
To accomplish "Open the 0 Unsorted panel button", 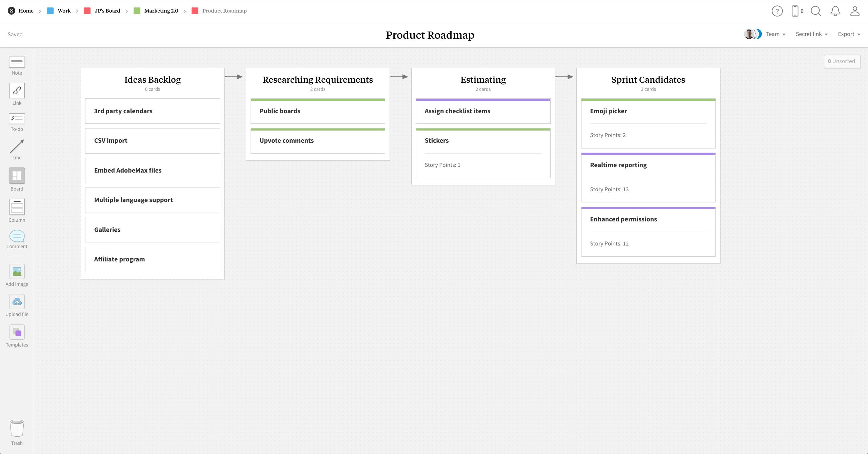I will [x=842, y=61].
